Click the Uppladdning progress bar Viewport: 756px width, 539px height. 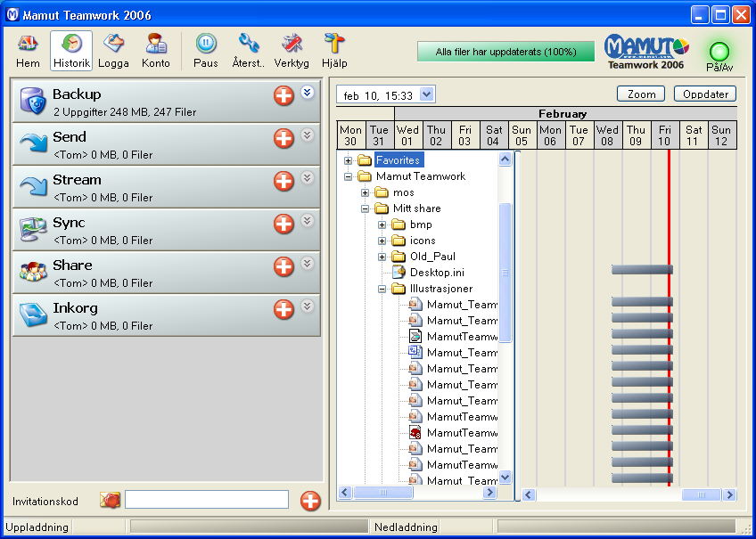click(249, 527)
